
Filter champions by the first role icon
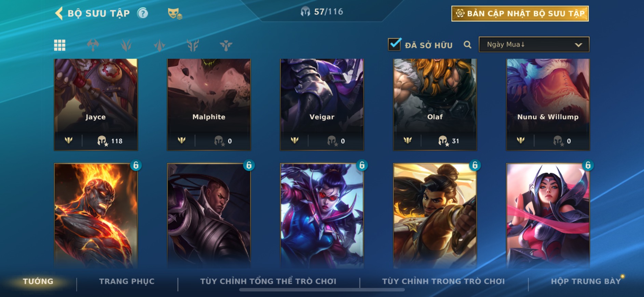point(93,45)
